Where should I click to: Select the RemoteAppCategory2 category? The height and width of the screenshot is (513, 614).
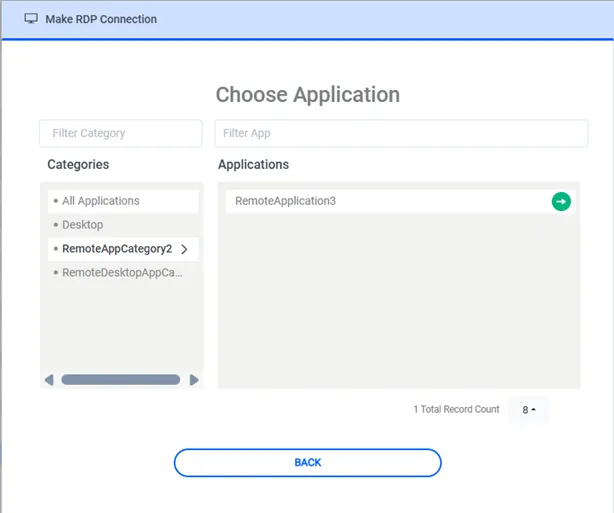pos(123,249)
